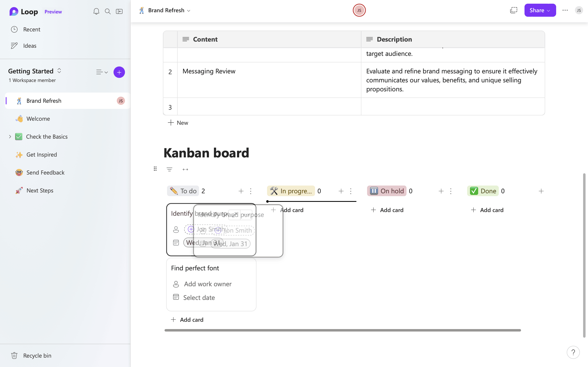Screen dimensions: 588x367
Task: Open the Ideas section
Action: (x=30, y=46)
